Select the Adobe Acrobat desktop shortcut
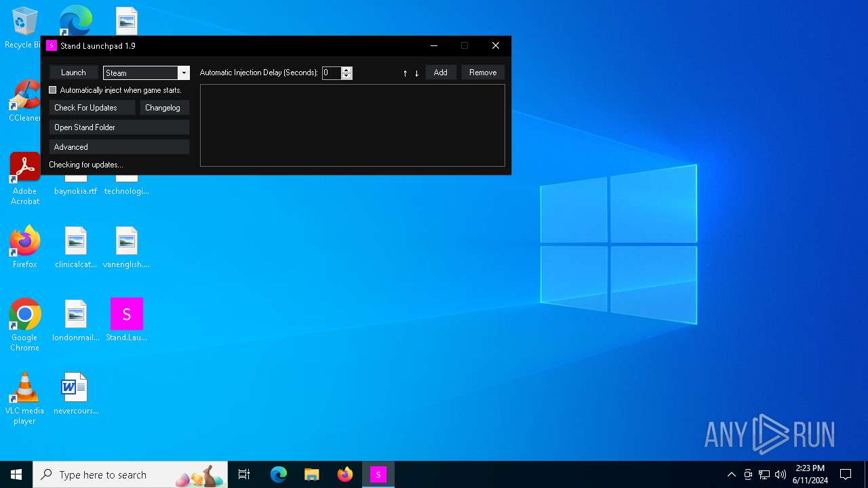868x488 pixels. click(x=24, y=179)
